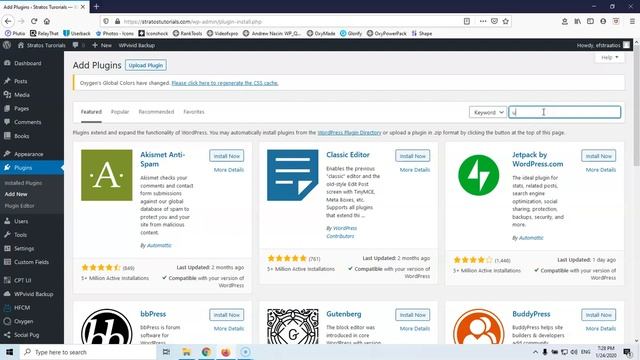This screenshot has height=360, width=640.
Task: Open Custom Fields in the sidebar
Action: (x=32, y=262)
